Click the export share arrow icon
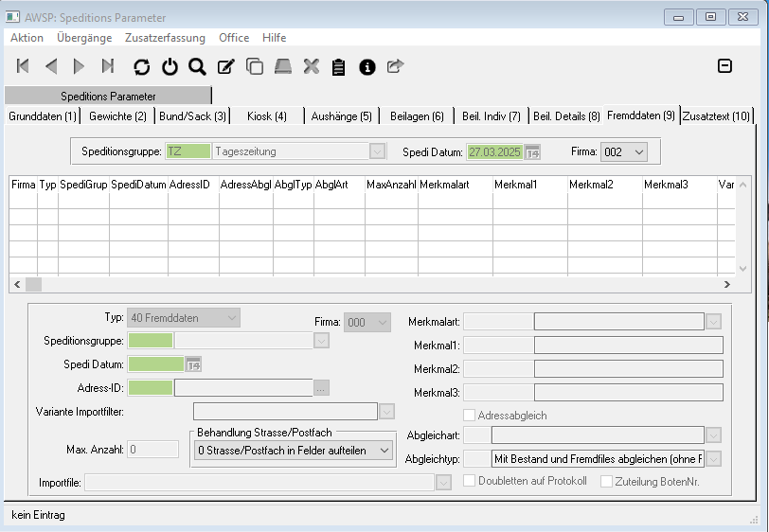This screenshot has height=532, width=769. pyautogui.click(x=395, y=66)
